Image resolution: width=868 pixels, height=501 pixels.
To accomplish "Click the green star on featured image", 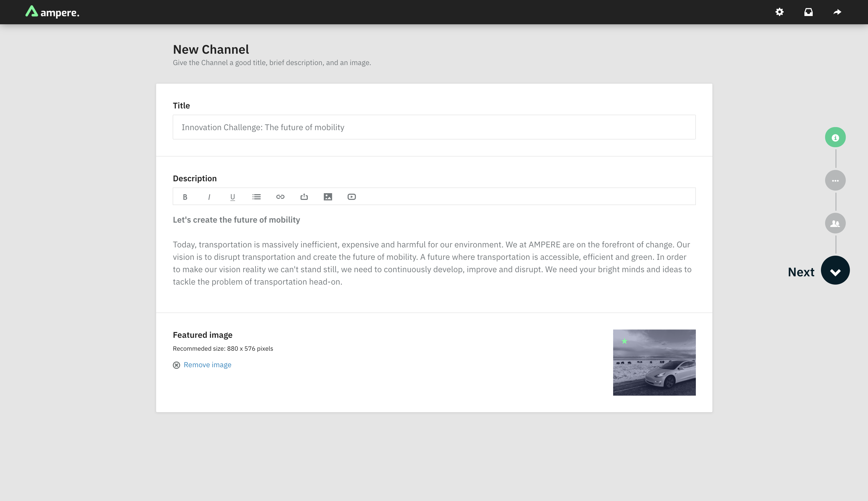I will [624, 341].
